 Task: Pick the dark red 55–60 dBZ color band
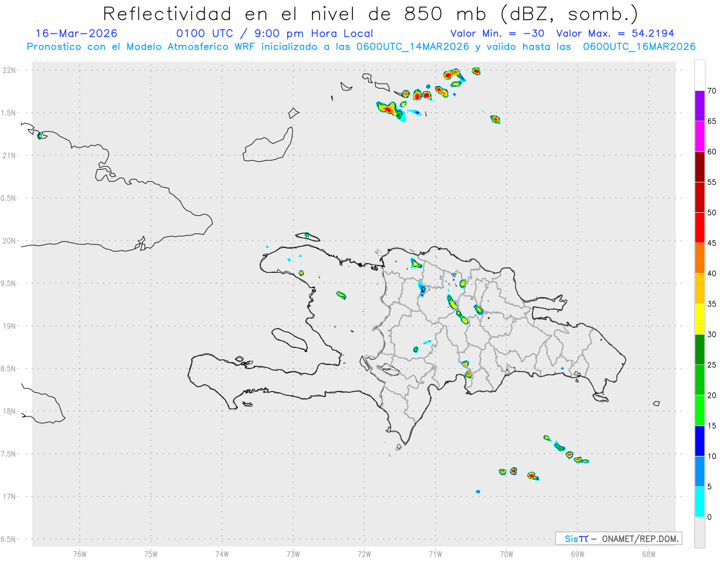tap(699, 167)
